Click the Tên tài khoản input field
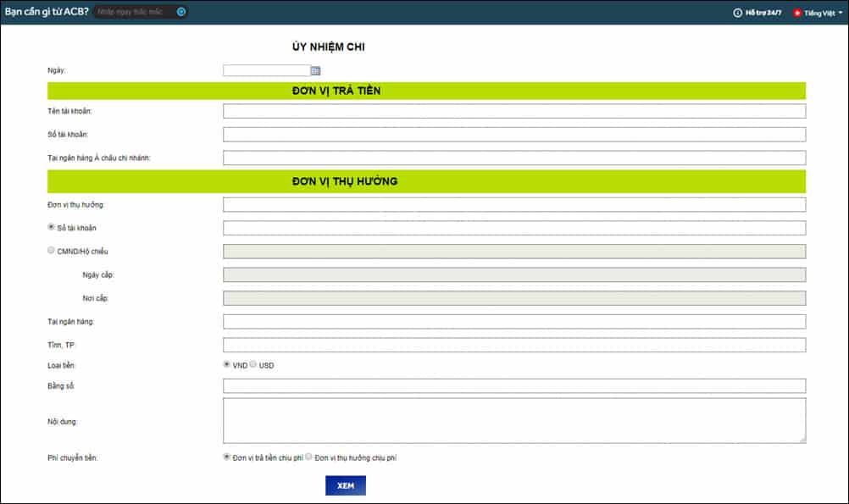Image resolution: width=849 pixels, height=504 pixels. 513,111
